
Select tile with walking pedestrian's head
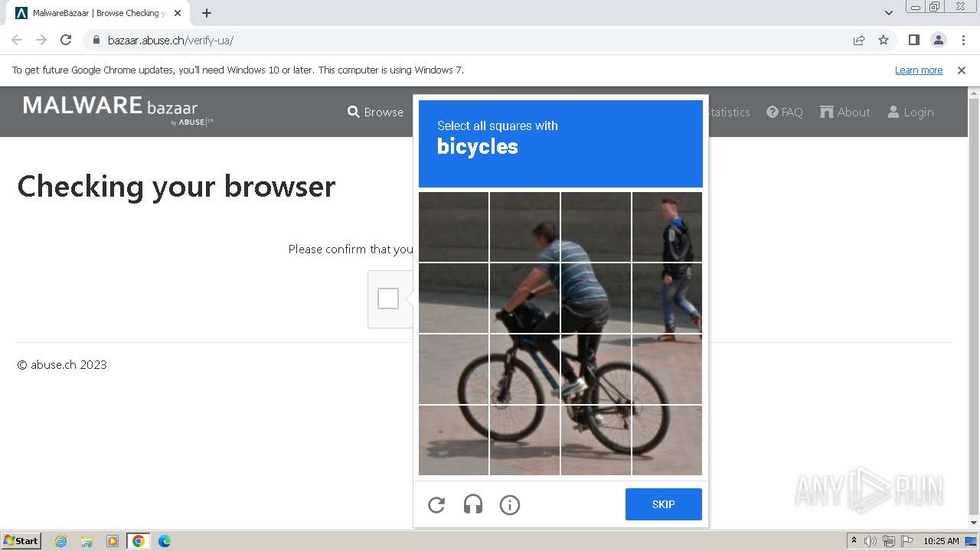click(667, 227)
